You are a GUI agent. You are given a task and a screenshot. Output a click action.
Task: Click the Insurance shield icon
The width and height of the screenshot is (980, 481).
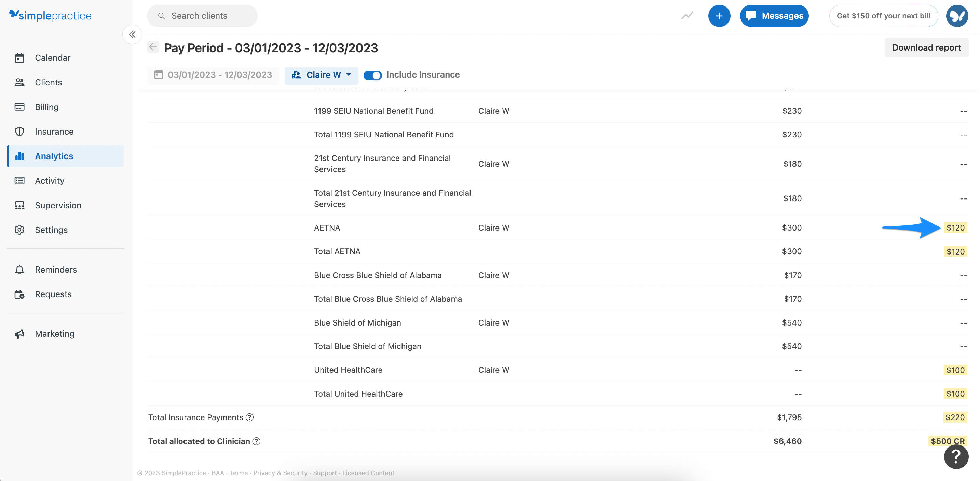pyautogui.click(x=20, y=131)
